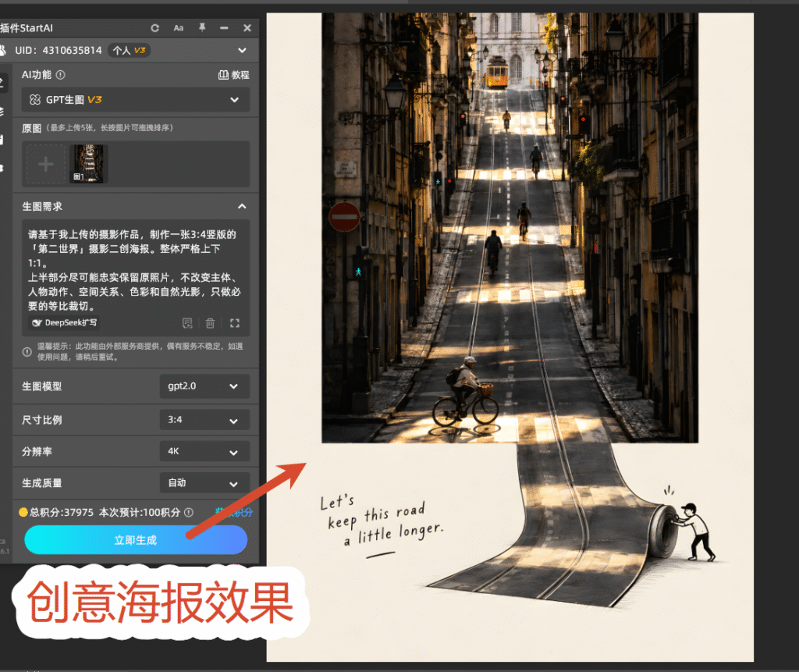
Task: Open the 教程 tutorial link
Action: coord(234,75)
